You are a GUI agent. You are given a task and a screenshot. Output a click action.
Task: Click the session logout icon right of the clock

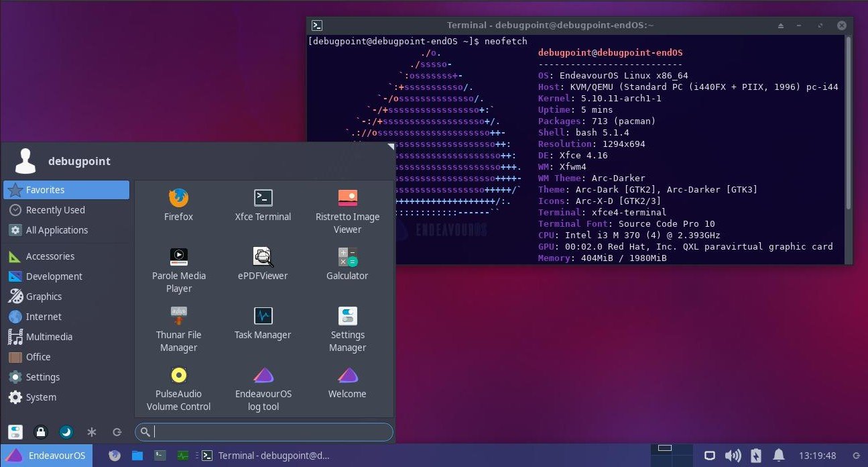[x=856, y=456]
